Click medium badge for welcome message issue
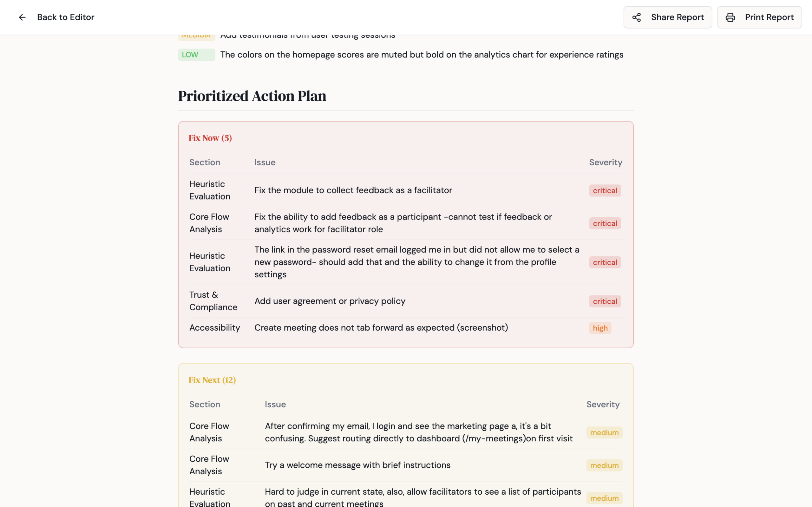This screenshot has width=812, height=507. pos(604,465)
